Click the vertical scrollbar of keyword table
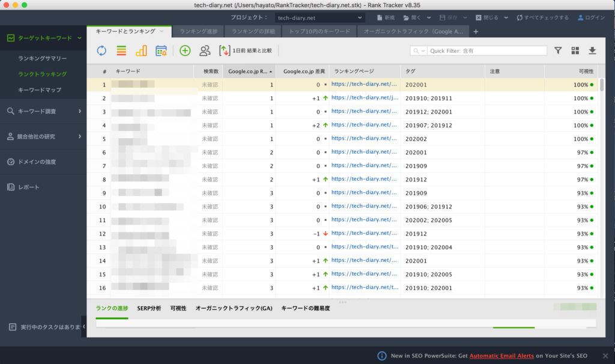This screenshot has width=615, height=364. click(602, 85)
